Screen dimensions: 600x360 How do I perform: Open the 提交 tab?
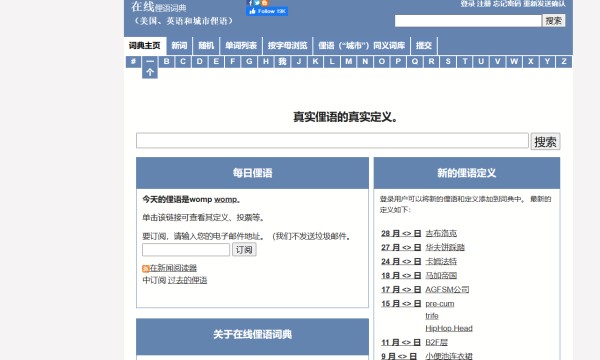424,46
